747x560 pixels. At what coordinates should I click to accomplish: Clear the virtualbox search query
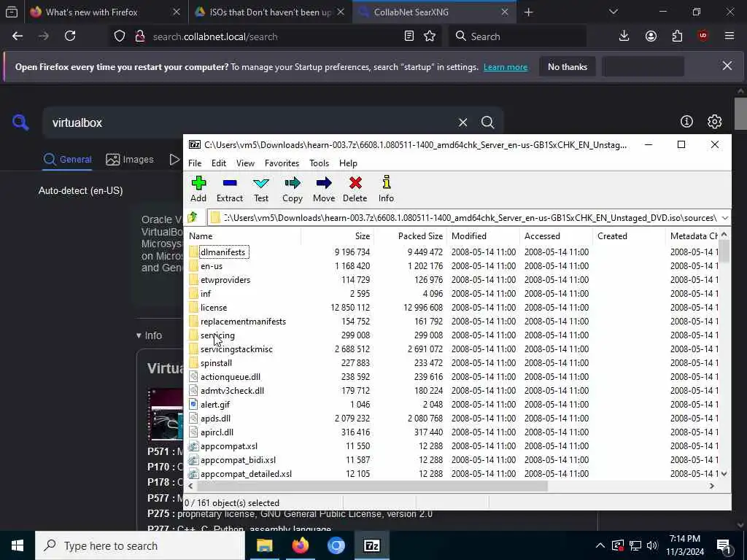tap(462, 122)
